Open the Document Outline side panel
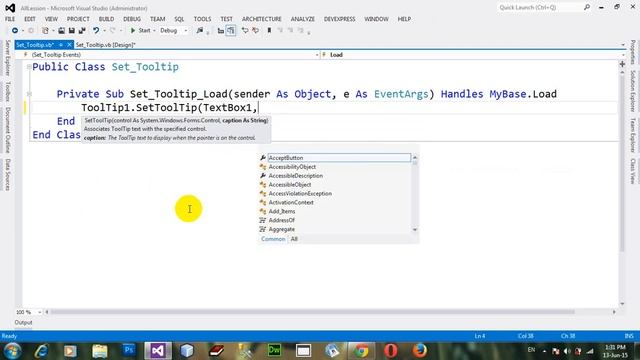 tap(8, 130)
